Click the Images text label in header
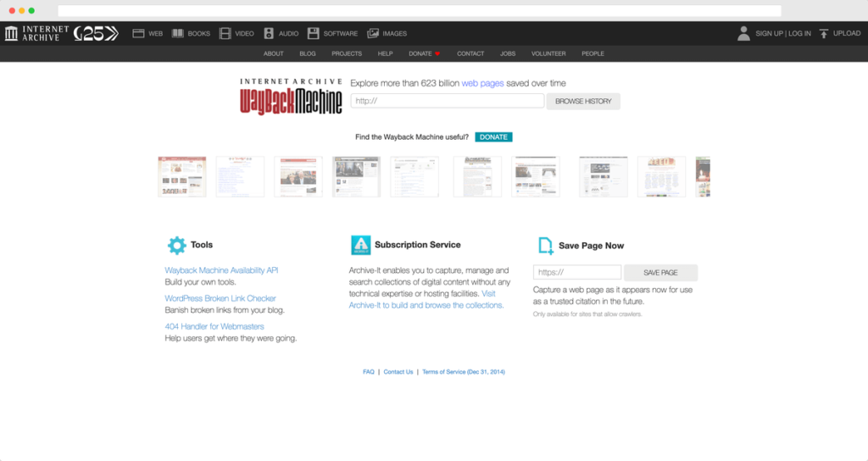The image size is (868, 461). click(395, 34)
